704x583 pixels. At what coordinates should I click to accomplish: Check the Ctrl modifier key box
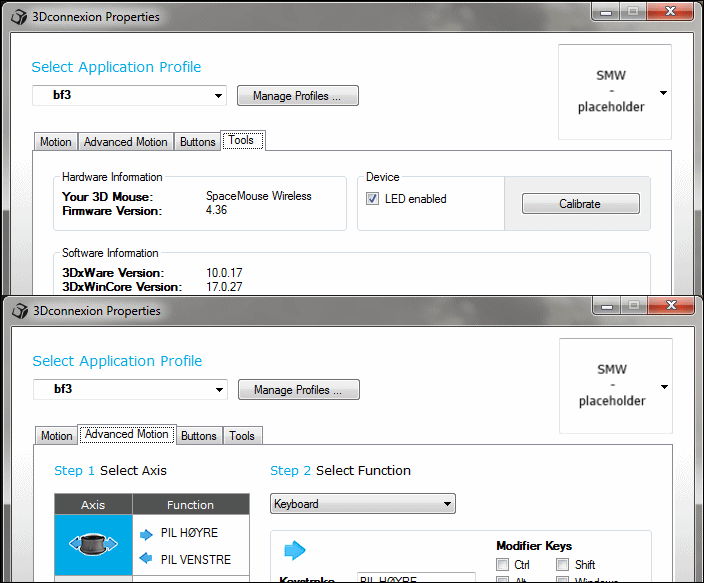point(502,564)
